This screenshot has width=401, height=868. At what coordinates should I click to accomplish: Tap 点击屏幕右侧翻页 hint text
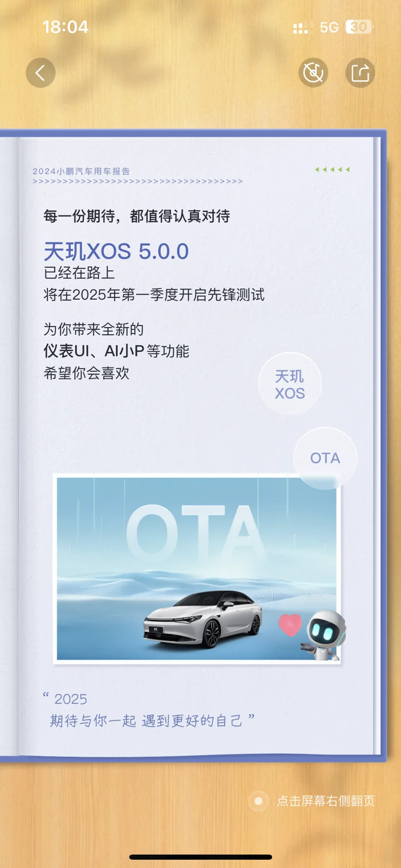[326, 801]
